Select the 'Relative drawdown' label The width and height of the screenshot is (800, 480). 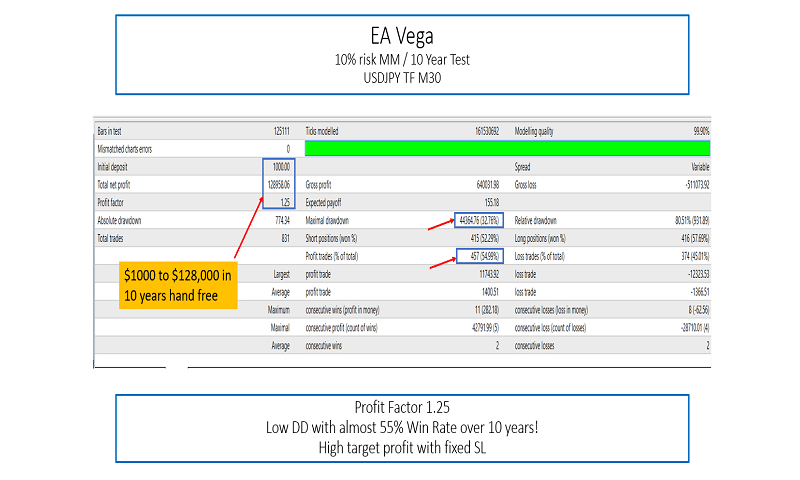tap(536, 220)
